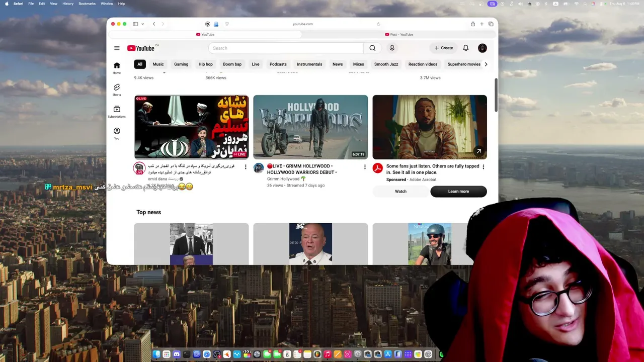Open Finder from the Dock
Screen dimensions: 644x362
pyautogui.click(x=156, y=354)
